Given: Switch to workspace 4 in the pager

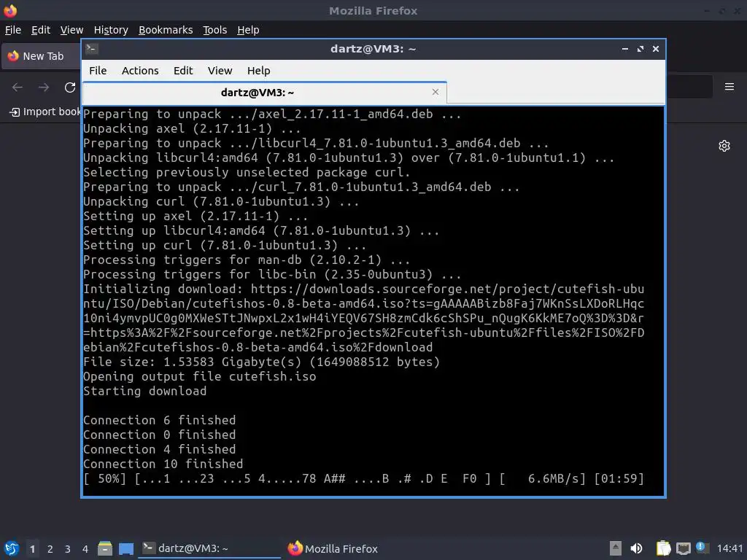Looking at the screenshot, I should click(x=85, y=548).
